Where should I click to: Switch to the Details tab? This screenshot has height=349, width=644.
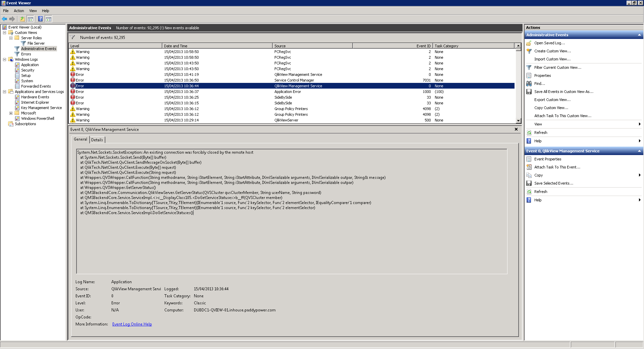click(97, 140)
